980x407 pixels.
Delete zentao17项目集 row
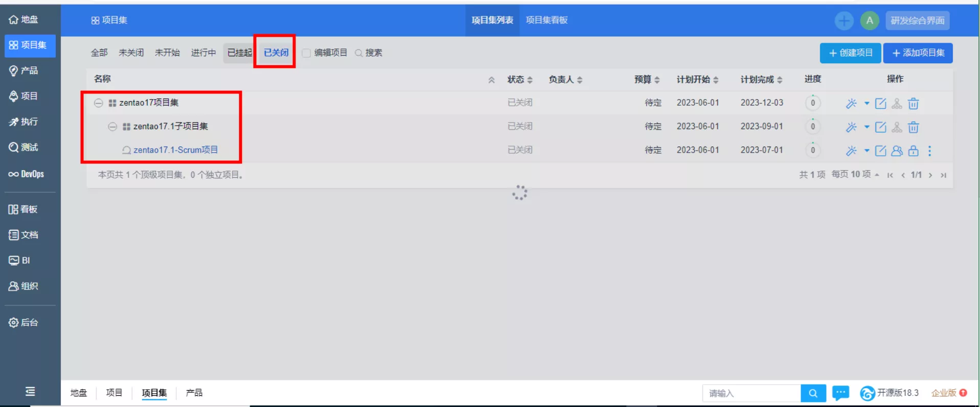click(914, 104)
